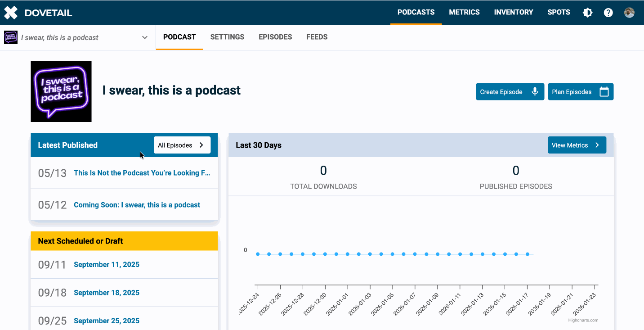Open the user profile avatar
The height and width of the screenshot is (330, 644).
(x=629, y=13)
